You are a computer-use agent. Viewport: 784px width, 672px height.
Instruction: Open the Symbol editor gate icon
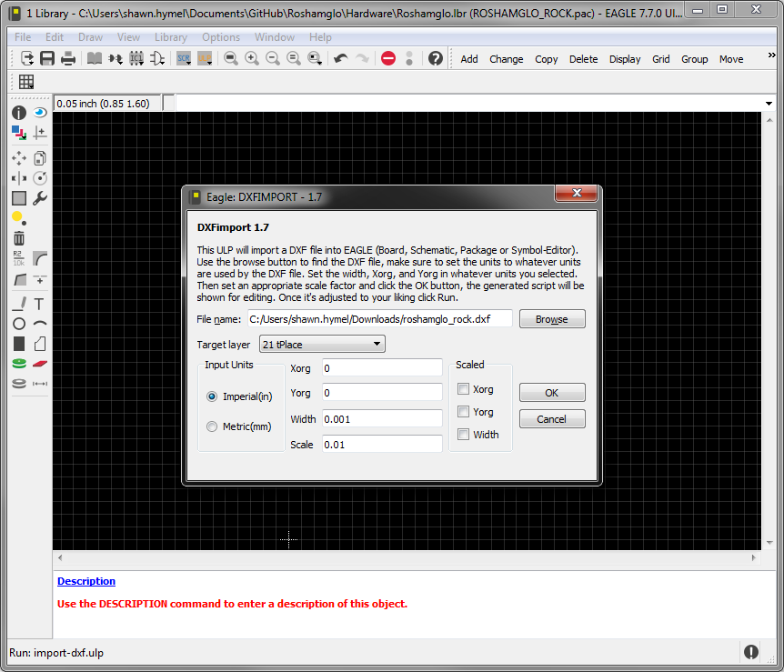tap(157, 58)
